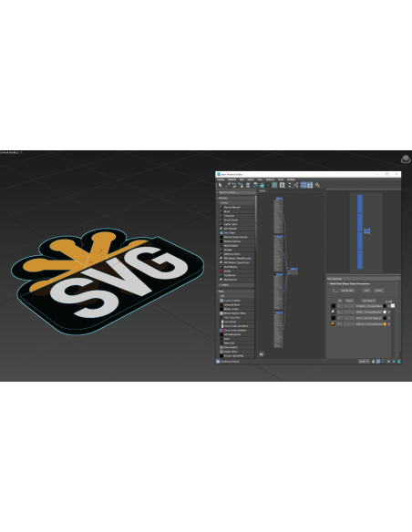Click Move Children toolbar icon

pos(255,185)
